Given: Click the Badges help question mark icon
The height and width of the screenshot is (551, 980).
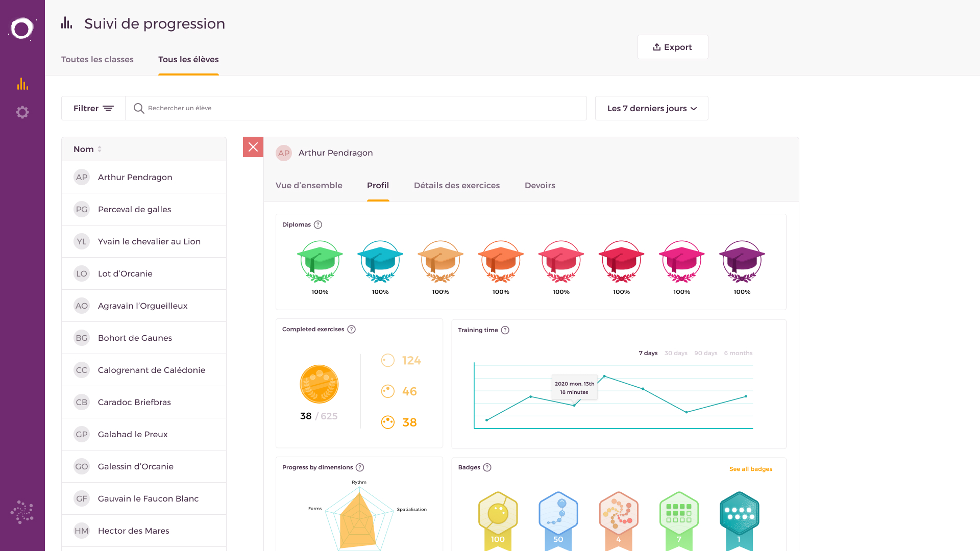Looking at the screenshot, I should (x=487, y=467).
